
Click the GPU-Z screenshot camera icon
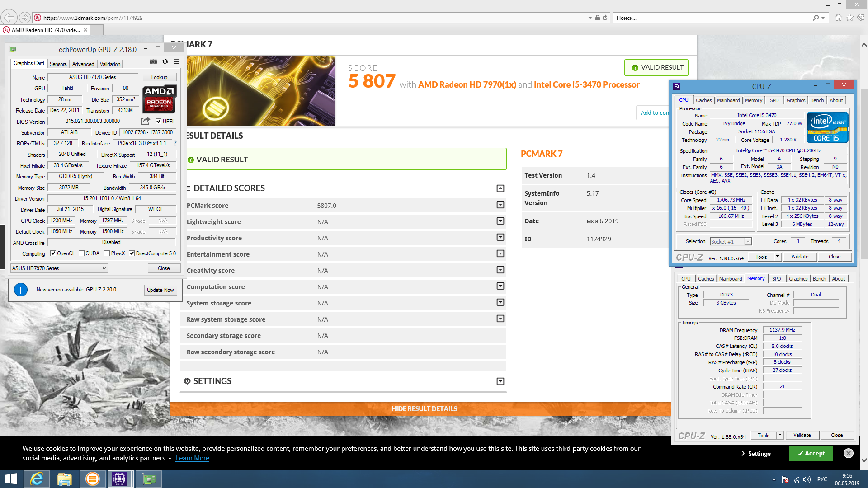coord(153,62)
